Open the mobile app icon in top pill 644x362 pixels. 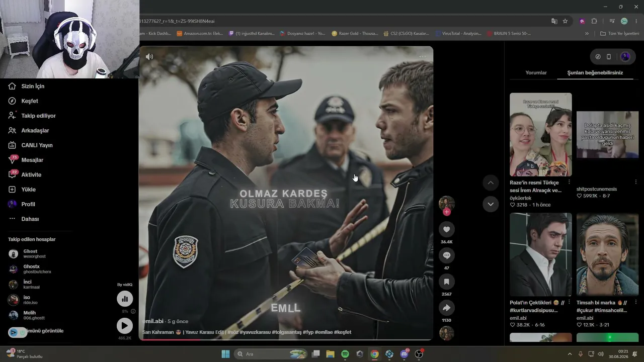tap(609, 57)
